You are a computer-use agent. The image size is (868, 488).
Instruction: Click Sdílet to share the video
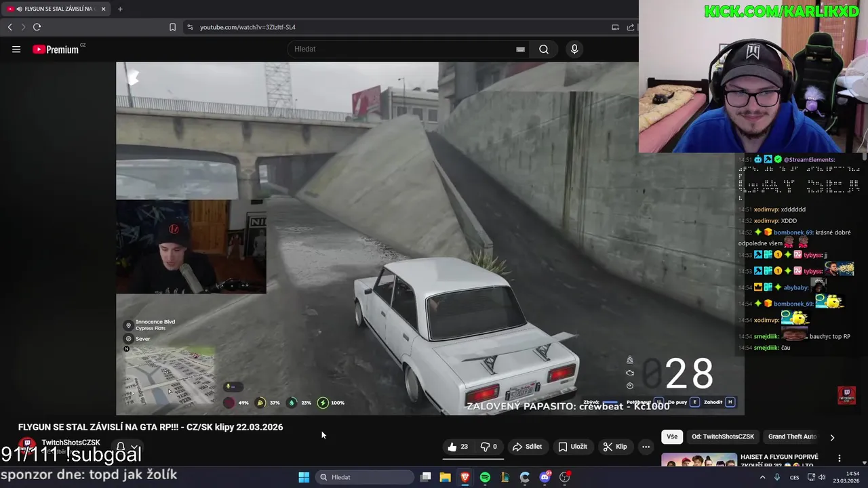[527, 447]
